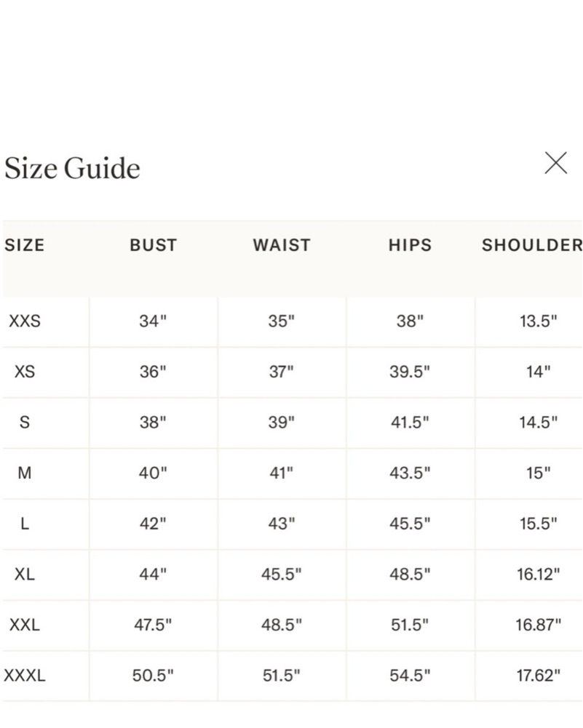Select the 45.5" waist cell for XL
583x728 pixels.
[x=282, y=575]
